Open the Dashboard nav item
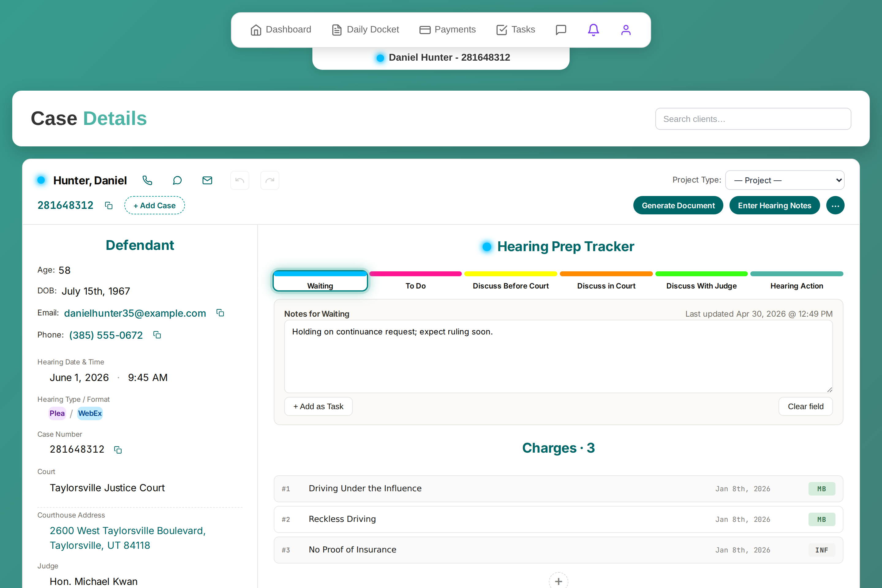 pos(281,30)
